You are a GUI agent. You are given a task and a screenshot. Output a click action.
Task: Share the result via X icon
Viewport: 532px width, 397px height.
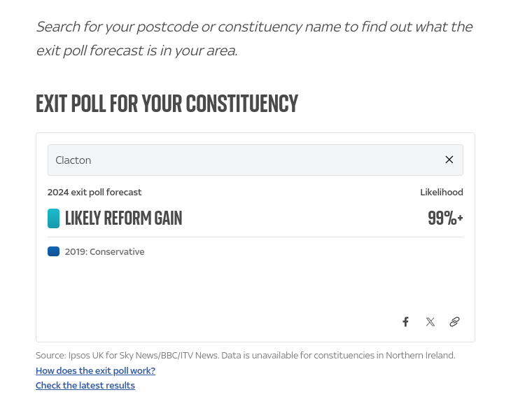tap(430, 321)
